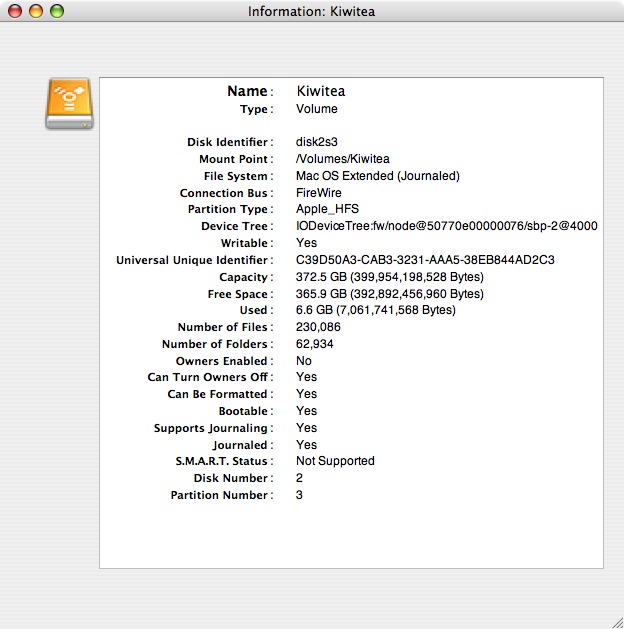This screenshot has height=629, width=624.
Task: Click the 'File System' label
Action: [x=236, y=176]
